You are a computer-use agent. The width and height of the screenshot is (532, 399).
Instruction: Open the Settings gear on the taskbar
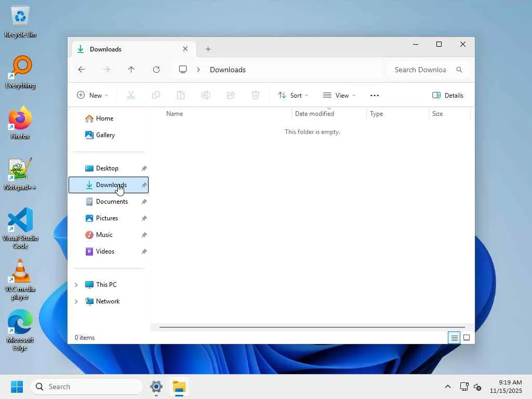click(156, 387)
